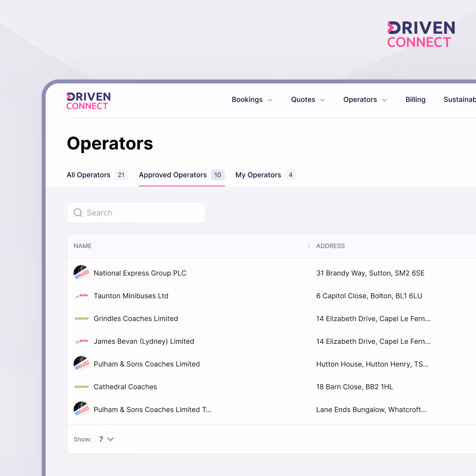This screenshot has height=476, width=476.
Task: Open the Bookings dropdown menu
Action: coord(252,100)
